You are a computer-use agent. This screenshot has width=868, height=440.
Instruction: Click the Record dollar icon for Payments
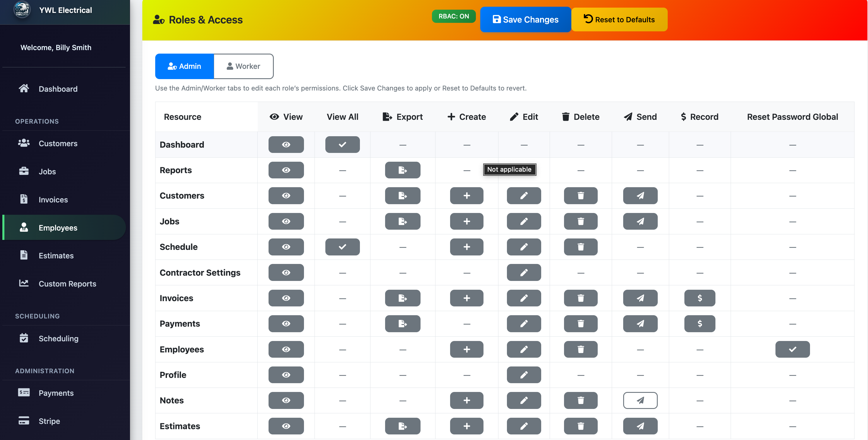tap(700, 323)
